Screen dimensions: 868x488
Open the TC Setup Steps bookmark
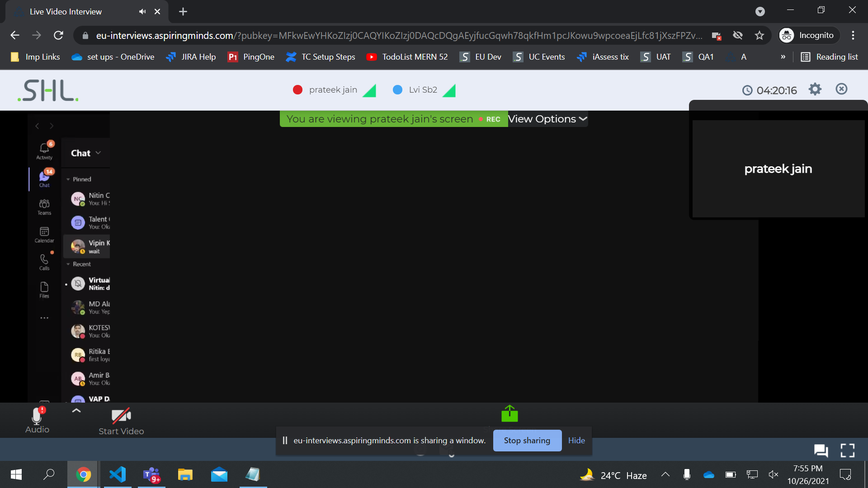[x=321, y=57]
